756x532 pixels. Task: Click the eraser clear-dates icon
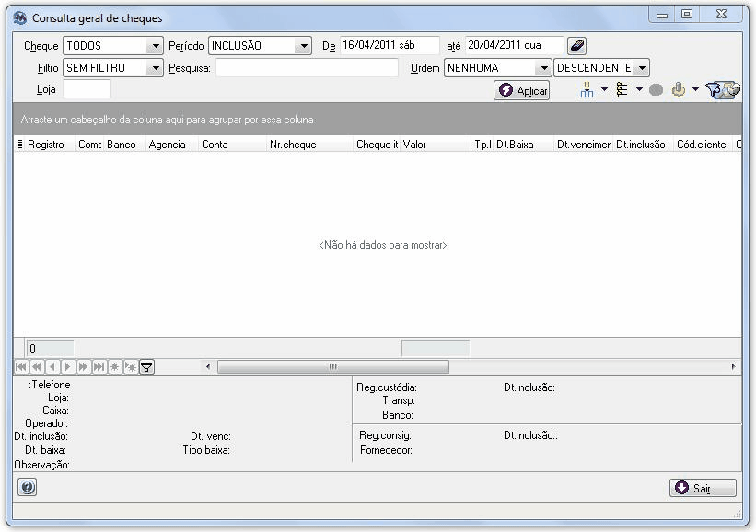click(576, 46)
